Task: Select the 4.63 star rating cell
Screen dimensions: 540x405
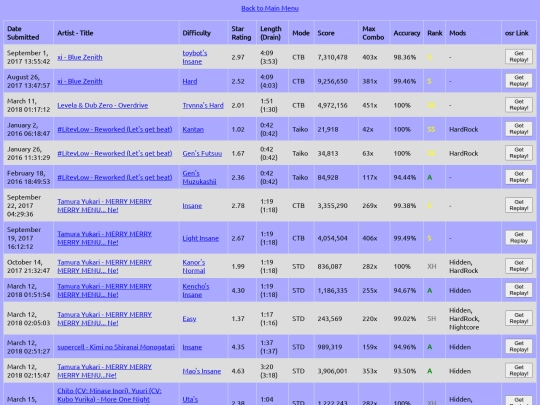Action: [242, 371]
